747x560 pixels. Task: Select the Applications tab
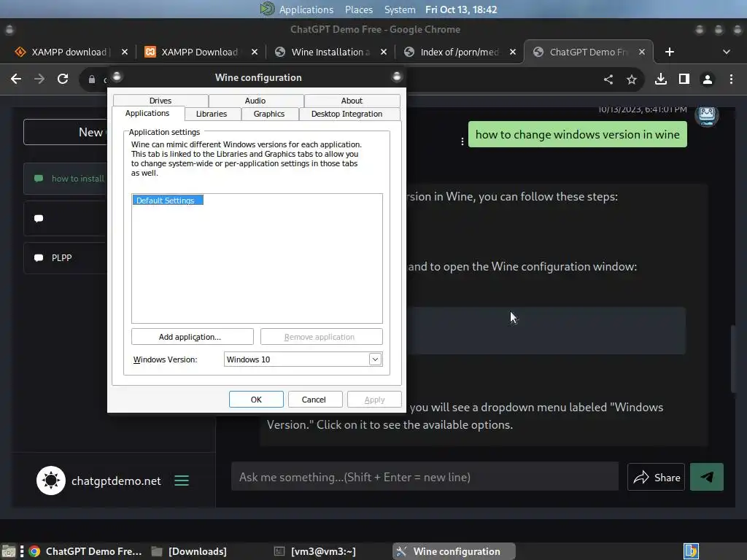(147, 113)
